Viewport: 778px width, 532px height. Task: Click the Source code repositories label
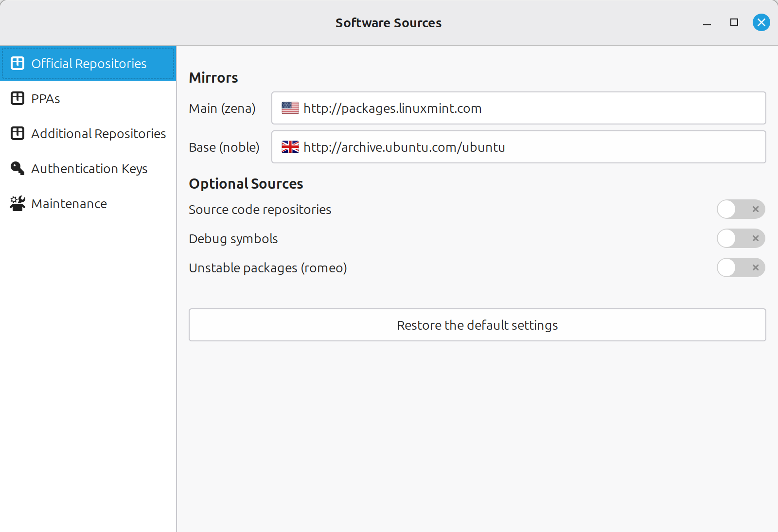point(260,210)
